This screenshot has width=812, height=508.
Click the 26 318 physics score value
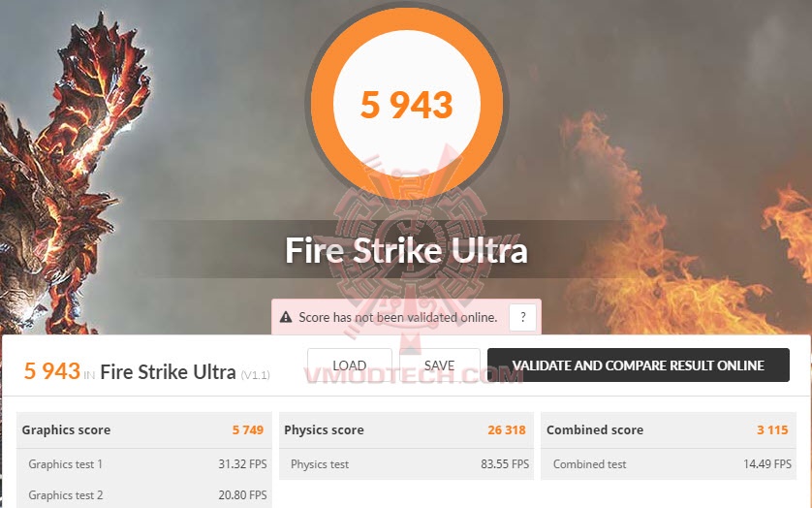(507, 429)
